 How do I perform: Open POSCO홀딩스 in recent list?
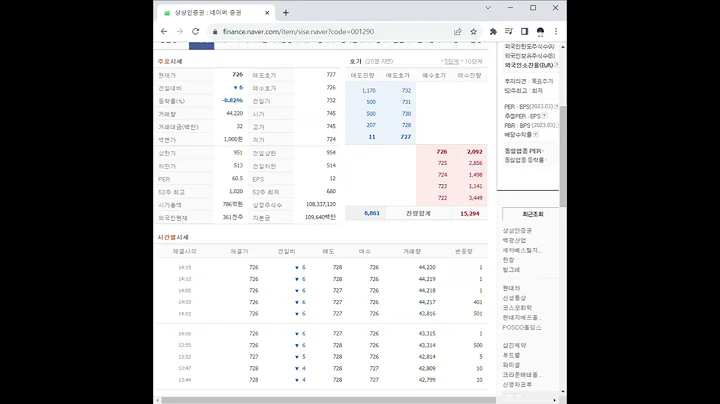[x=522, y=327]
